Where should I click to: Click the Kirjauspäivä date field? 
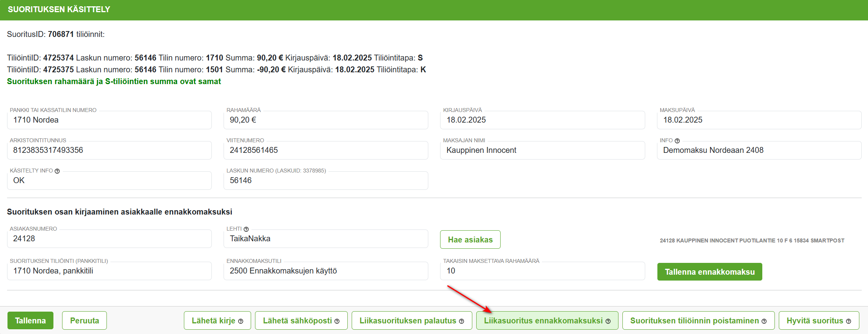[x=542, y=120]
